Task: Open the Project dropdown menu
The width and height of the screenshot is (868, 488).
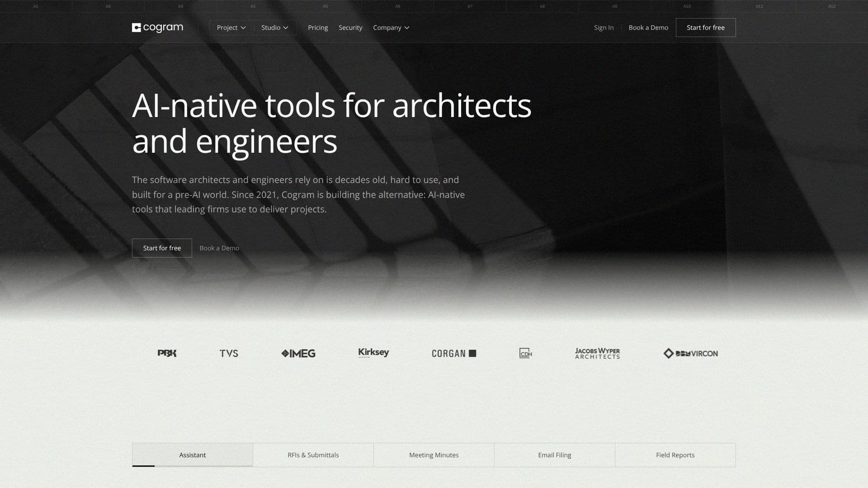Action: 231,28
